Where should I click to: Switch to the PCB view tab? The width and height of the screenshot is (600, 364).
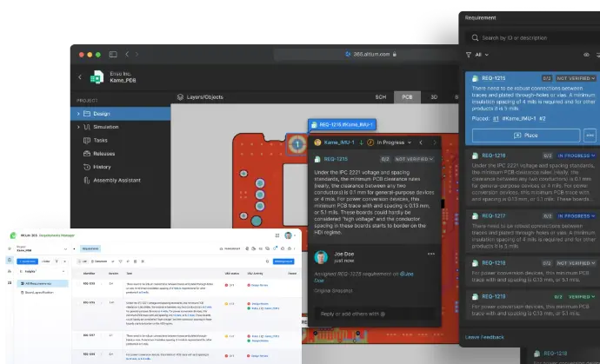(x=407, y=97)
